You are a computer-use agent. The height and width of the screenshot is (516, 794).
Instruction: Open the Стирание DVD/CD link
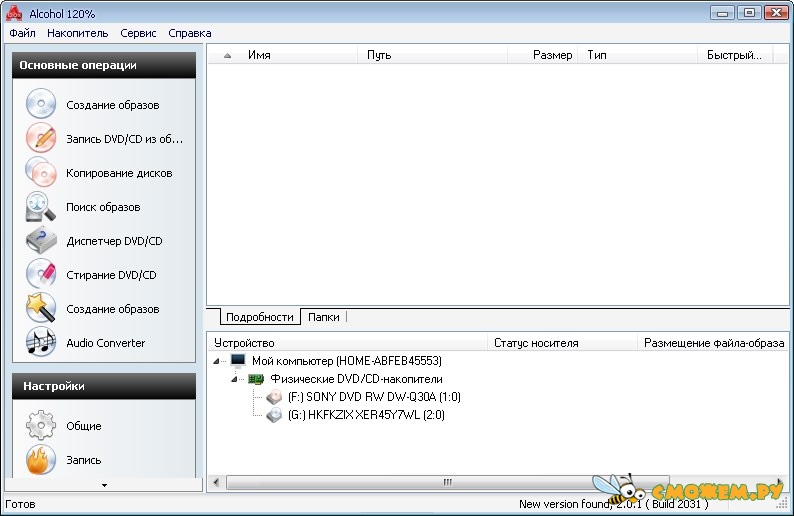[111, 274]
